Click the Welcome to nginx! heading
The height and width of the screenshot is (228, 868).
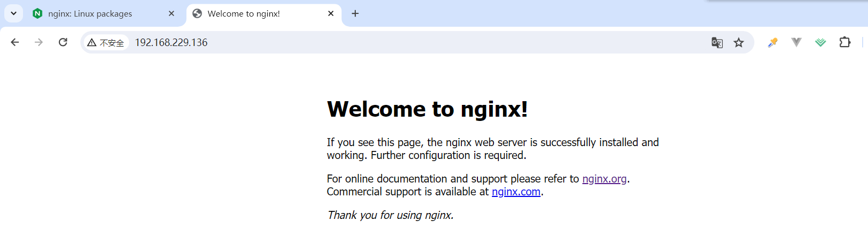click(x=428, y=109)
